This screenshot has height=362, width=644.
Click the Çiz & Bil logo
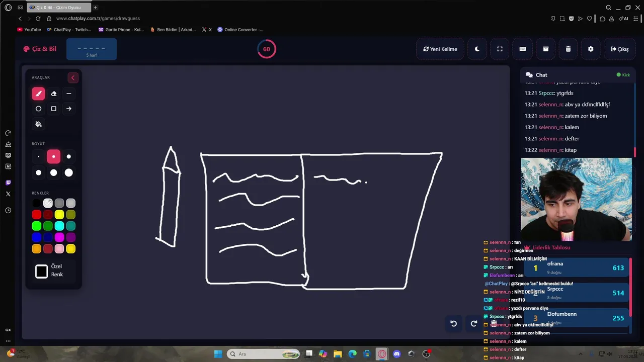[x=40, y=49]
